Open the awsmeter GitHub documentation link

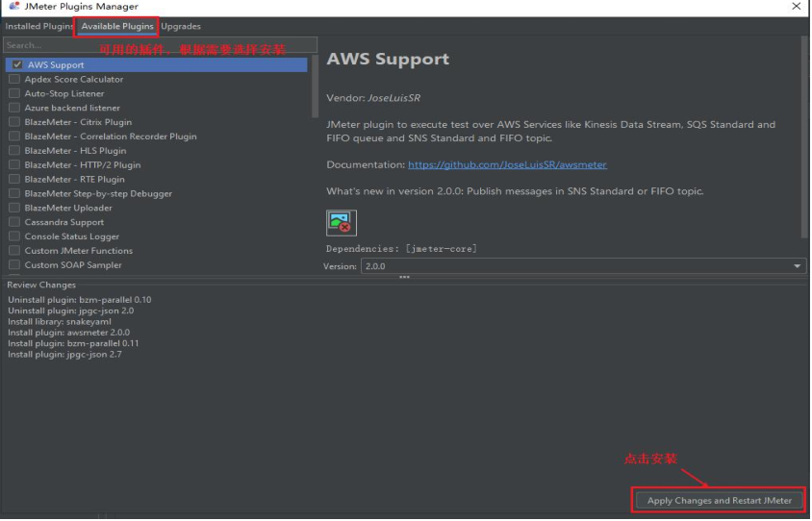(x=508, y=164)
